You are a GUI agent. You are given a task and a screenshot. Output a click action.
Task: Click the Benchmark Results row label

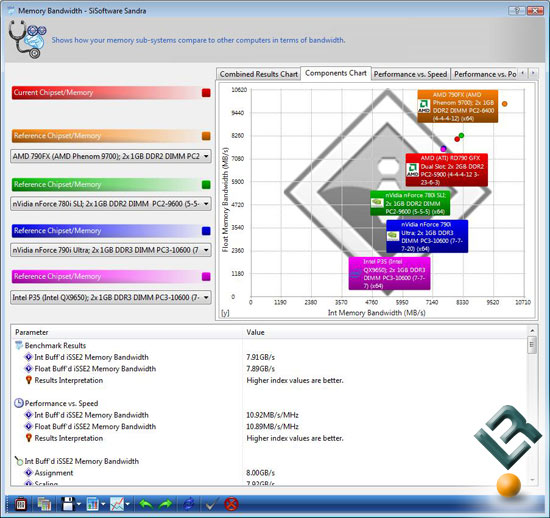[55, 345]
